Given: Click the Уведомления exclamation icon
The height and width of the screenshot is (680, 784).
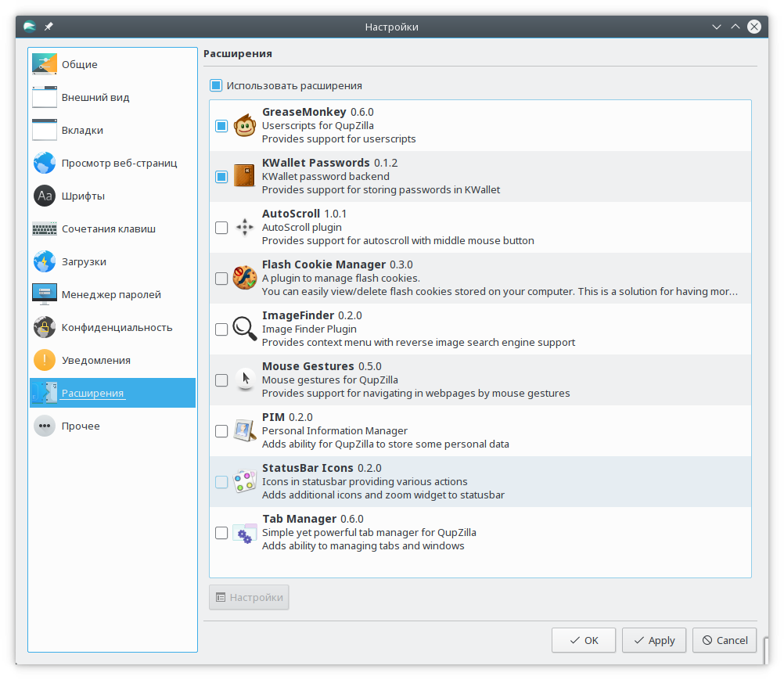Looking at the screenshot, I should (x=45, y=360).
